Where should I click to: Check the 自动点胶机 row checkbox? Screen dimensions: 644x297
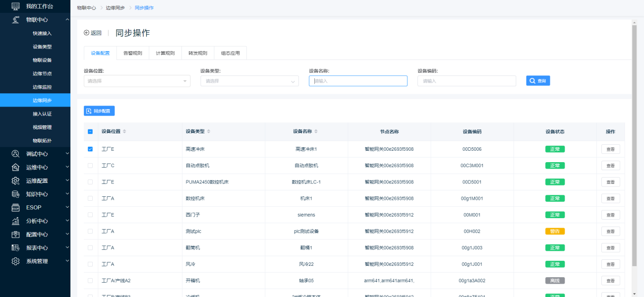tap(90, 165)
